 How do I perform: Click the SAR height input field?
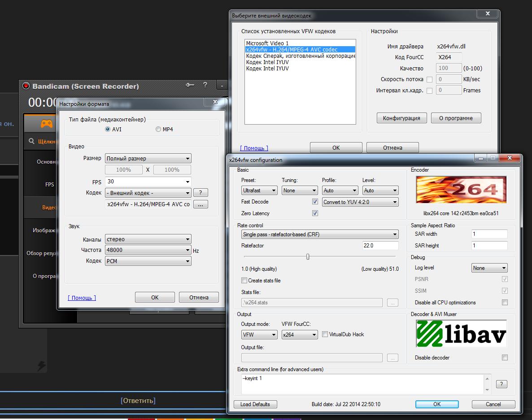coord(489,246)
